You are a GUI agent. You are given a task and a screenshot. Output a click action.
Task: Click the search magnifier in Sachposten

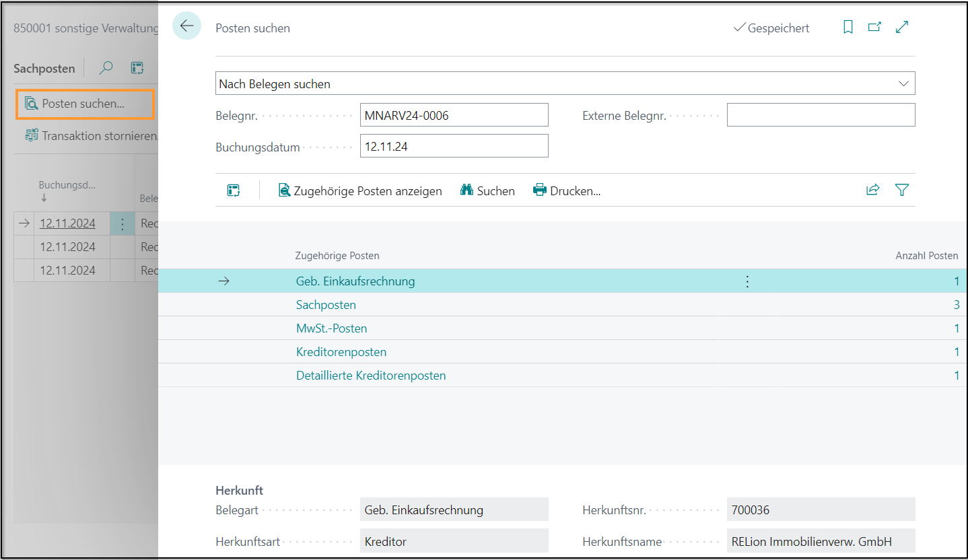tap(106, 68)
